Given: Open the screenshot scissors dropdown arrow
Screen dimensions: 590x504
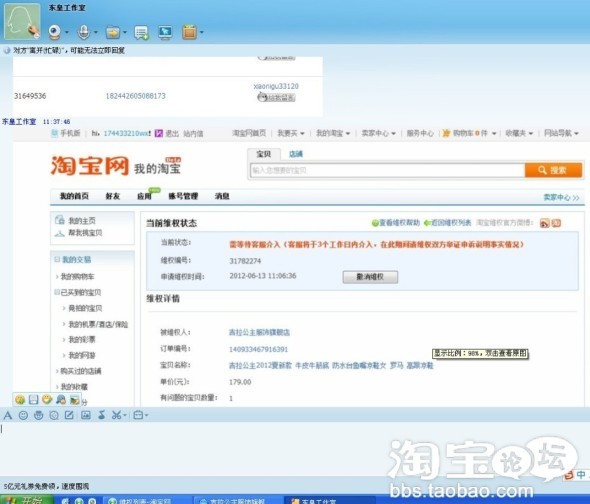Looking at the screenshot, I should 125,416.
